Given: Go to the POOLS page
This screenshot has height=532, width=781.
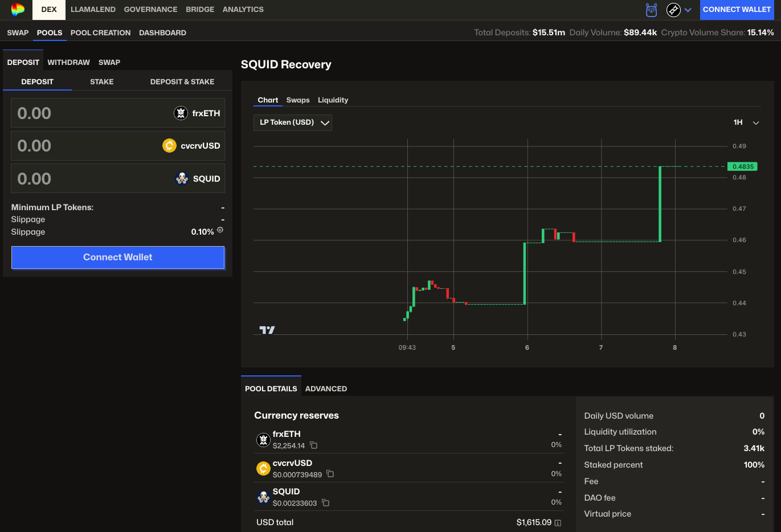Looking at the screenshot, I should pos(50,32).
